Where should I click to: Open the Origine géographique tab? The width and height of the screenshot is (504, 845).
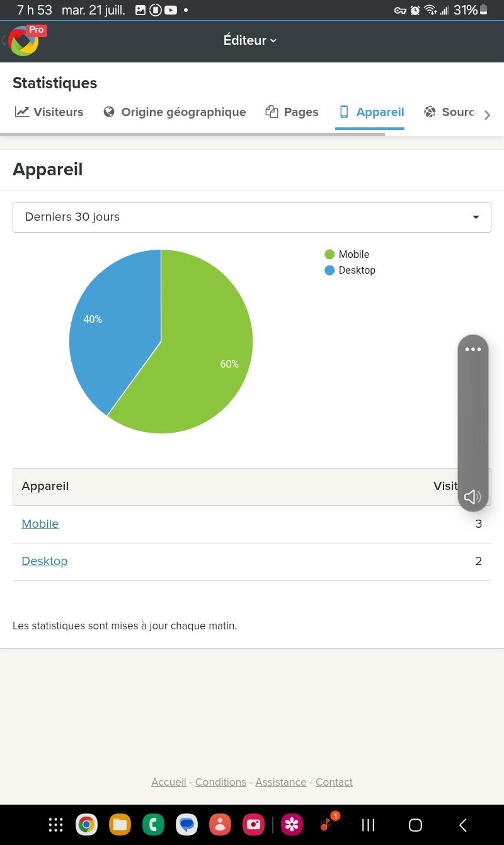coord(175,112)
